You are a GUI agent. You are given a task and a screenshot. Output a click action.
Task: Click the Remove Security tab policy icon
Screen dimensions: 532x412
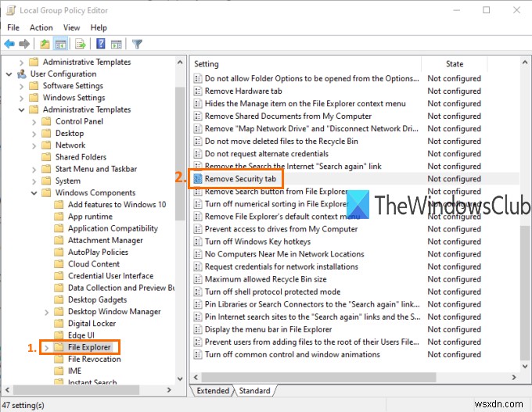[198, 179]
